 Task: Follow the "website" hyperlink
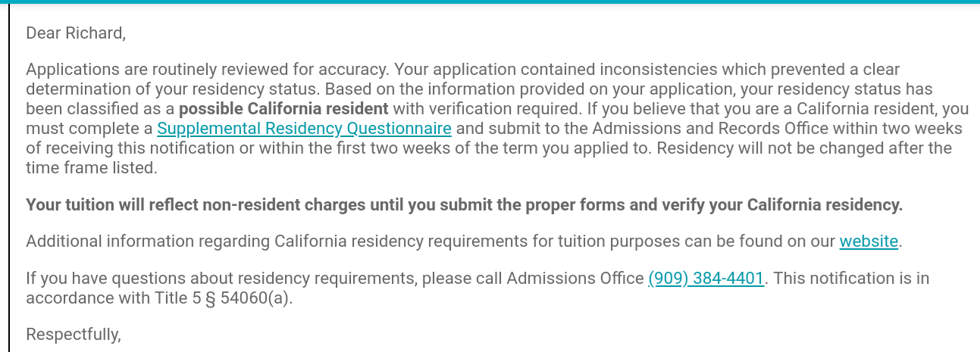[x=868, y=241]
